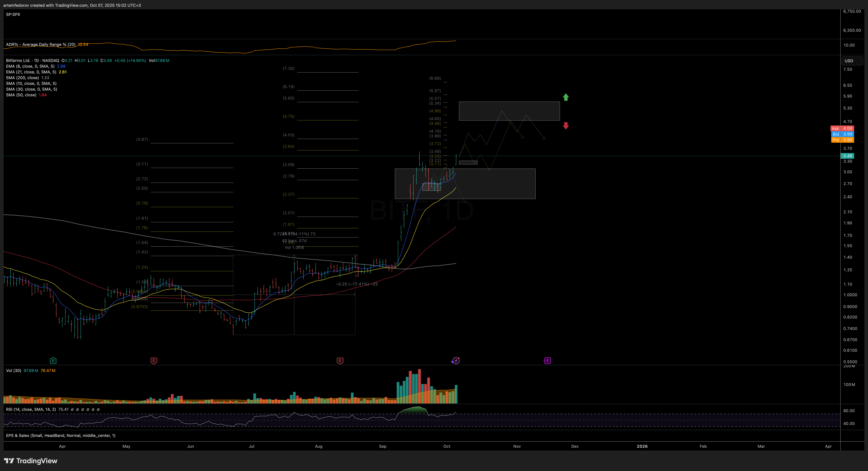This screenshot has width=868, height=471.
Task: Click the 6,750.00 SPX axis label
Action: (x=852, y=11)
